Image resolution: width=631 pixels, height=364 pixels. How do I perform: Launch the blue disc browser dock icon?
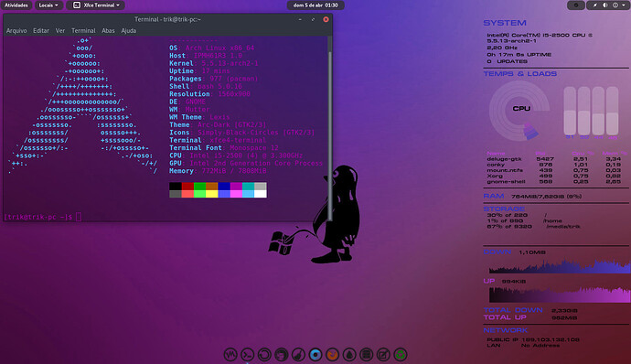coord(315,355)
